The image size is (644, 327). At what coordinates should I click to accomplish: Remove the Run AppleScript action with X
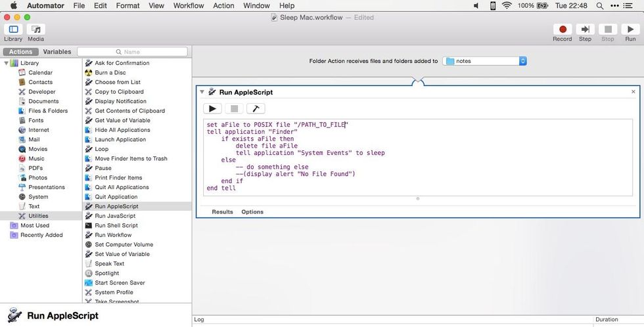tap(633, 92)
